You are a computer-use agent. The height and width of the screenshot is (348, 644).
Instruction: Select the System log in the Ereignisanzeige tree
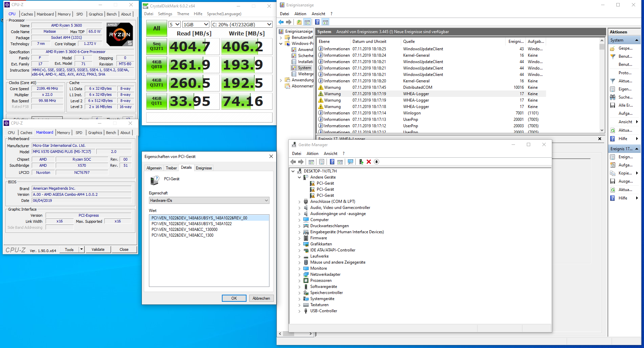[304, 68]
